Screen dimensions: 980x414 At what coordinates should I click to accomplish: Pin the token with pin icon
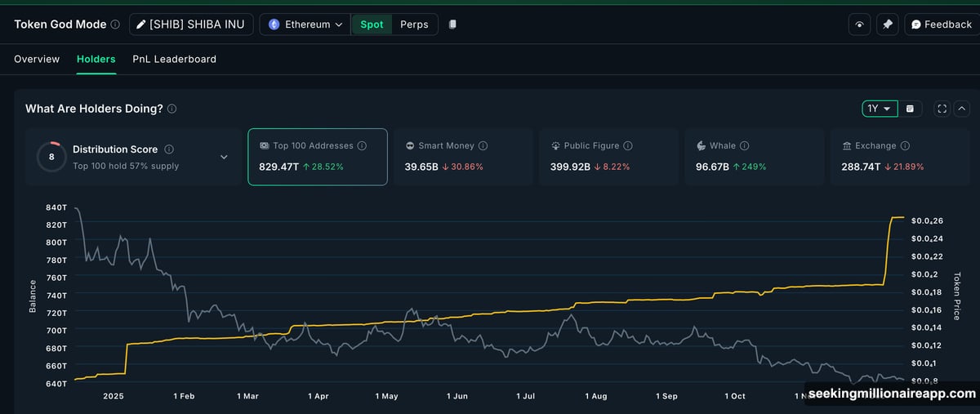click(887, 24)
